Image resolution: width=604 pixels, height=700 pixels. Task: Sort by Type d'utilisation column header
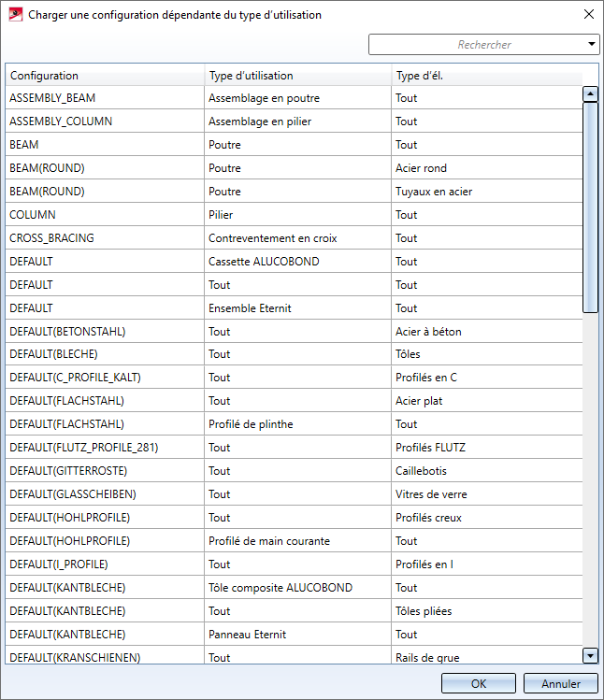coord(297,76)
